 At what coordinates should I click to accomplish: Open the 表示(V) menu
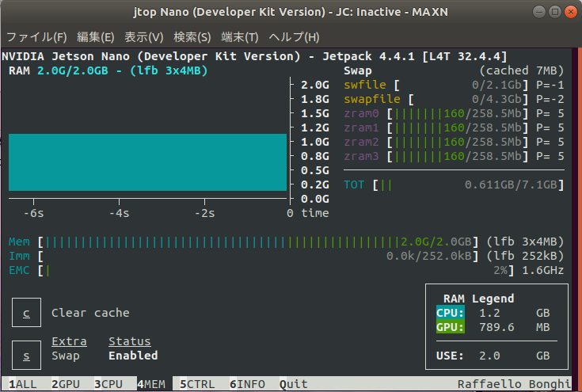pos(143,37)
